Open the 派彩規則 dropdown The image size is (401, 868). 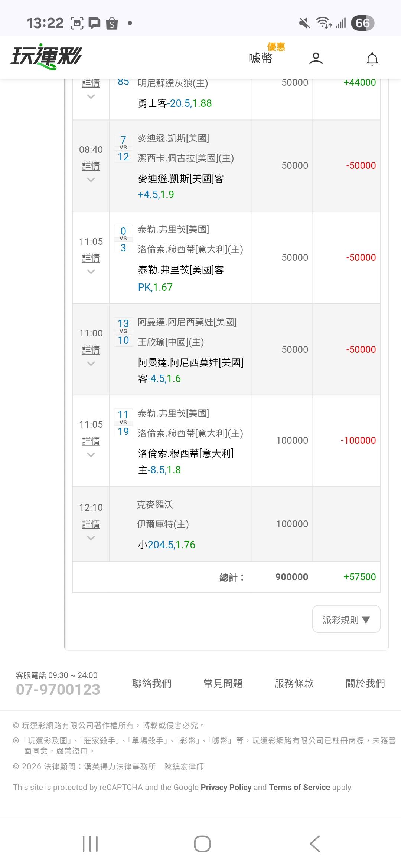click(x=346, y=619)
